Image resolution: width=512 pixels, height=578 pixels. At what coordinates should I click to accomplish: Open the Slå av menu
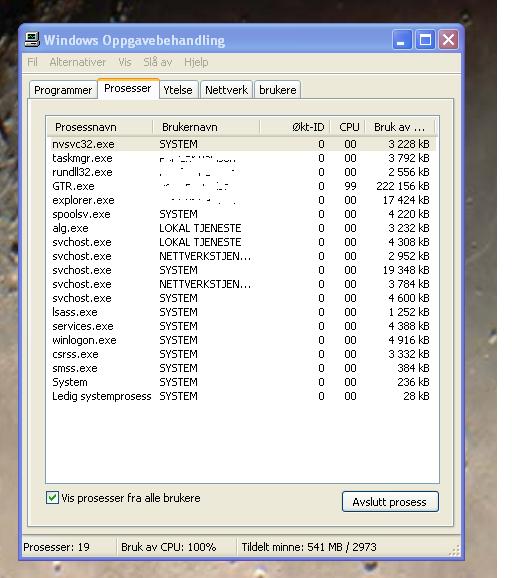pyautogui.click(x=157, y=62)
